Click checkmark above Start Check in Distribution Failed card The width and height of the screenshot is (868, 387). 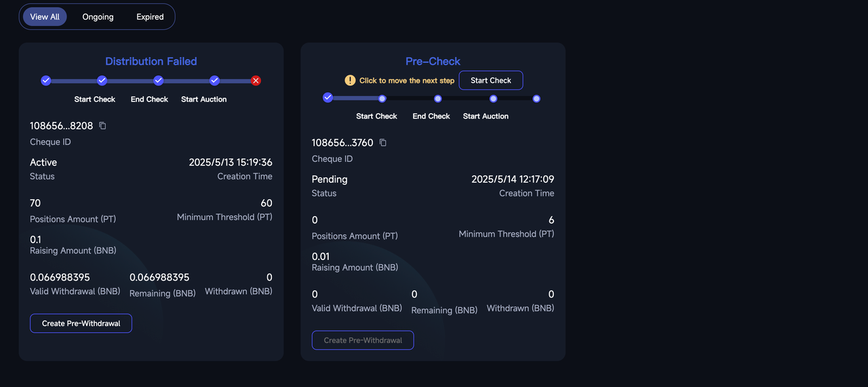[102, 81]
